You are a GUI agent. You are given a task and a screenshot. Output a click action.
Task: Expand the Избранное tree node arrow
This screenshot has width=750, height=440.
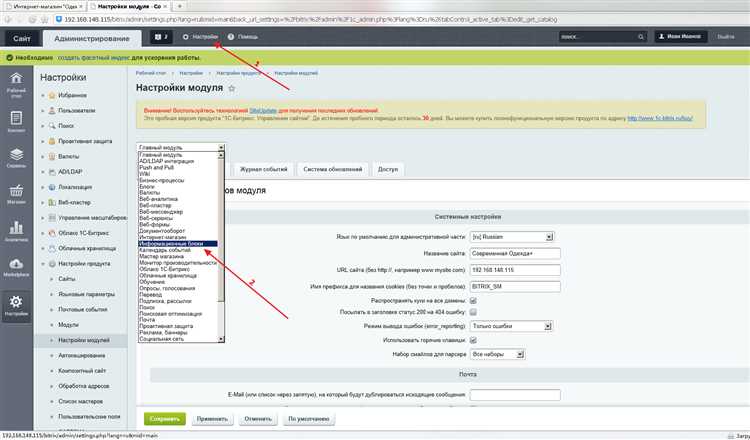[43, 96]
